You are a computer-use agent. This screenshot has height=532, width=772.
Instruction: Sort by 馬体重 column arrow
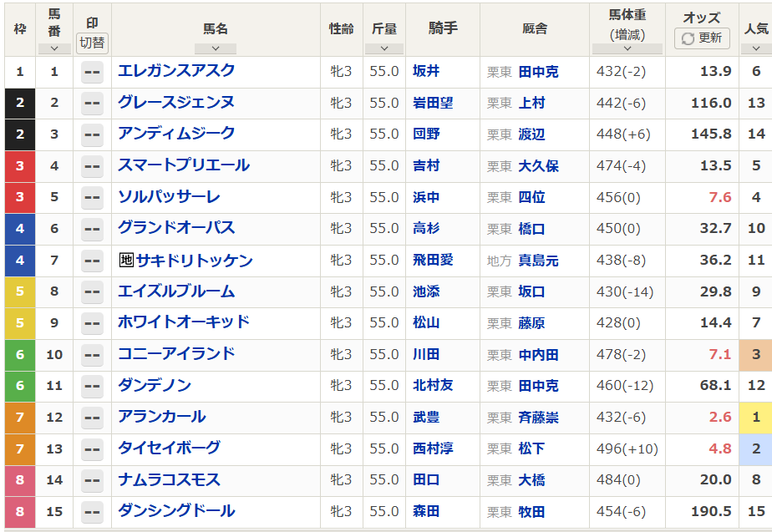coord(627,48)
